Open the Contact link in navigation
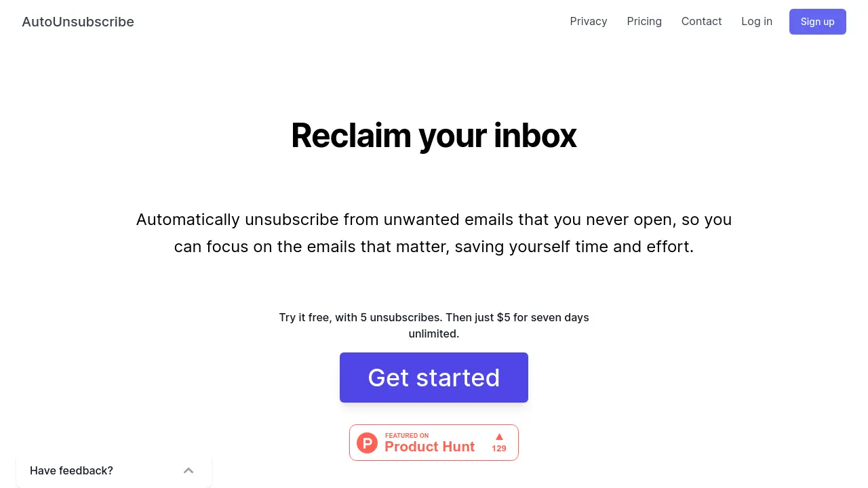This screenshot has width=868, height=488. (701, 22)
